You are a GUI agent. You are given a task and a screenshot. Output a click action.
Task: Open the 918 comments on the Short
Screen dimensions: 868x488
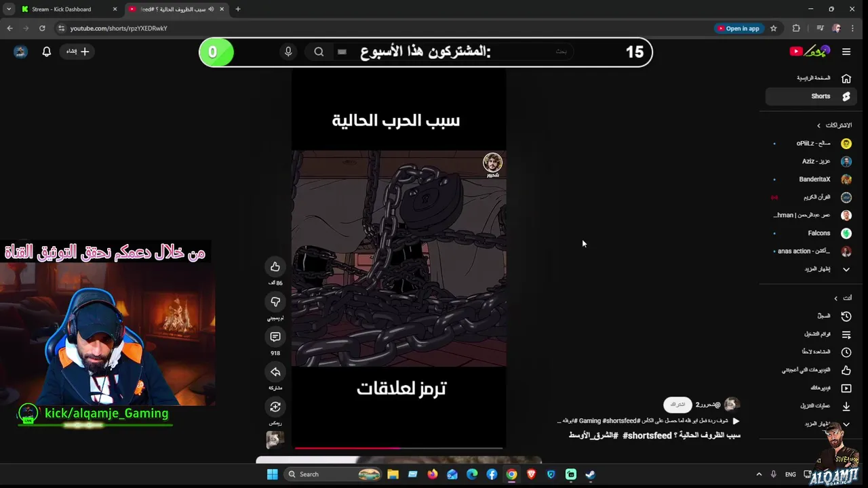point(275,337)
